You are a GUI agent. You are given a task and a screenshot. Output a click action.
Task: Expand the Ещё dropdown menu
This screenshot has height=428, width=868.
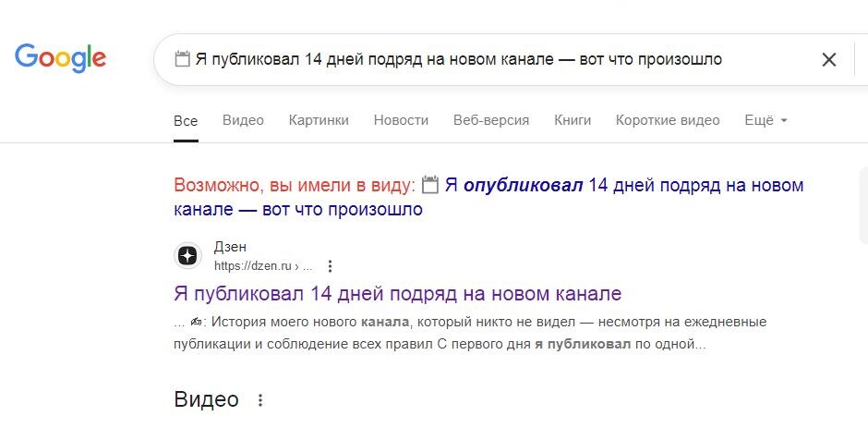[766, 120]
